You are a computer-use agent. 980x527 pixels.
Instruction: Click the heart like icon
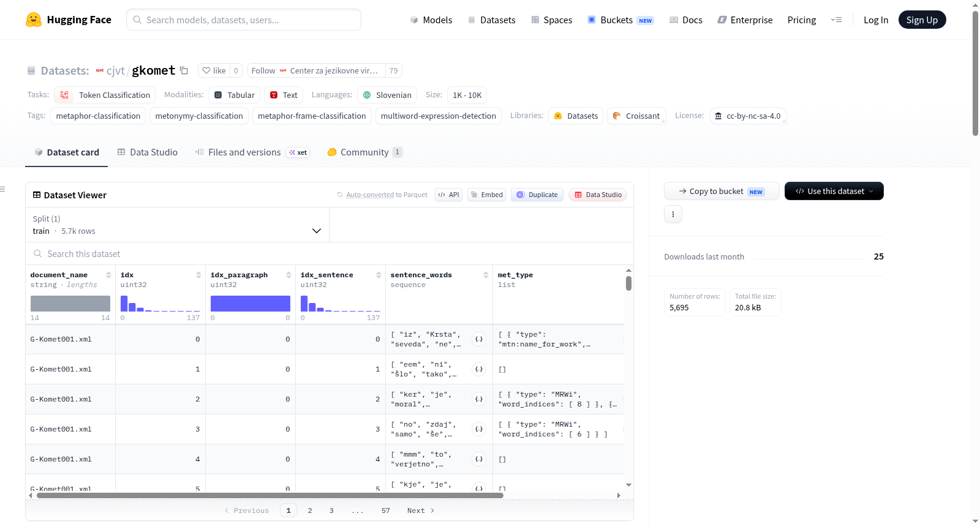(206, 70)
